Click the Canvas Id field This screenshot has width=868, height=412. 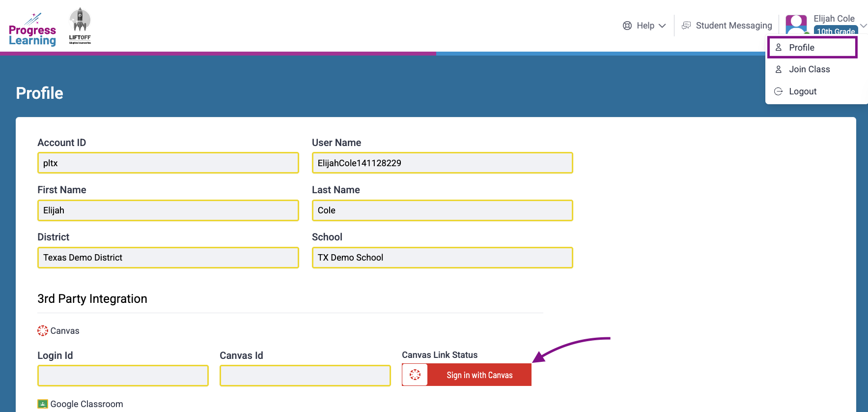pos(305,376)
